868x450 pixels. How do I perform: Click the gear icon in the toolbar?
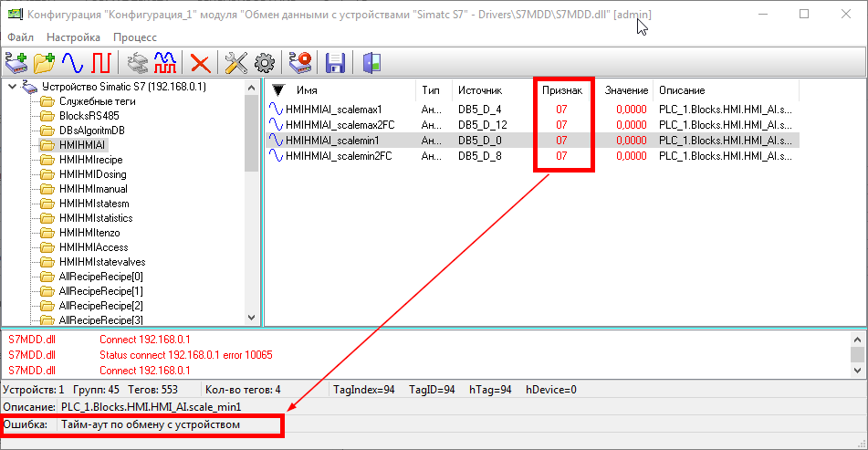tap(265, 63)
